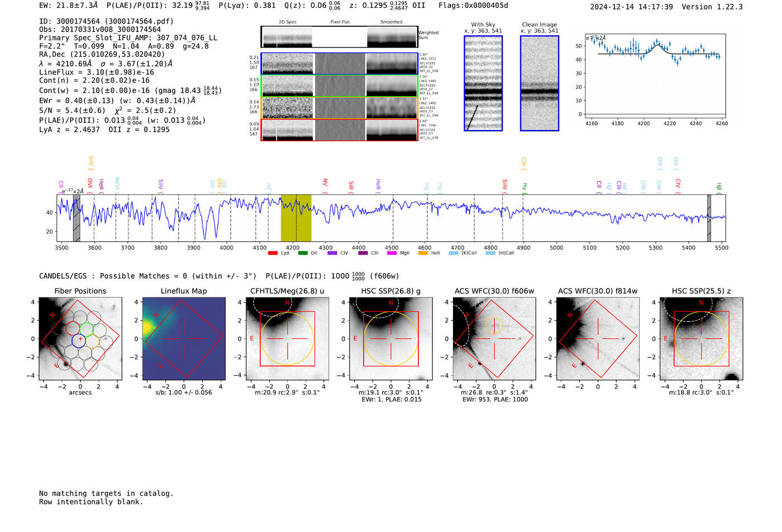Click the yellow highlighted band in the spectrum
Viewport: 782px width, 532px height.
coord(296,218)
